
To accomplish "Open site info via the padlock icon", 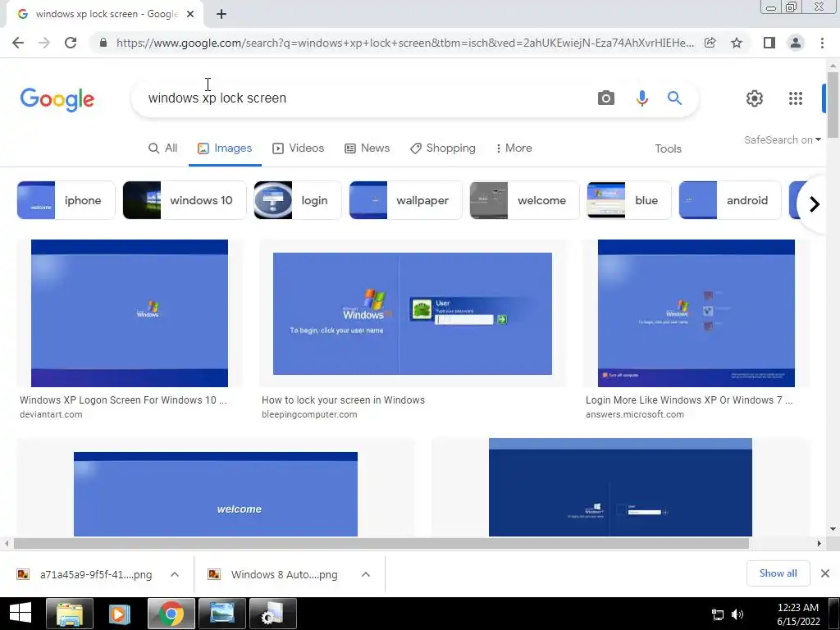I will pos(103,43).
